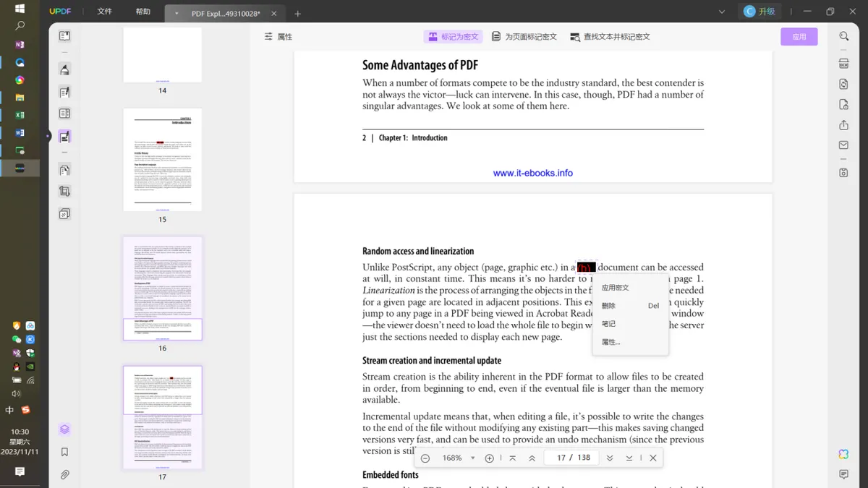Open the tab list chevron near 升级
Viewport: 868px width, 488px height.
722,12
